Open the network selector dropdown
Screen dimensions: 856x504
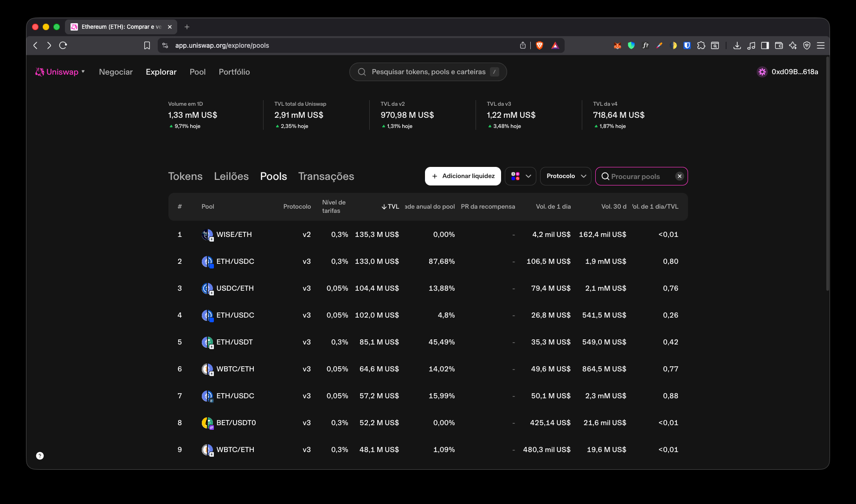click(x=521, y=176)
